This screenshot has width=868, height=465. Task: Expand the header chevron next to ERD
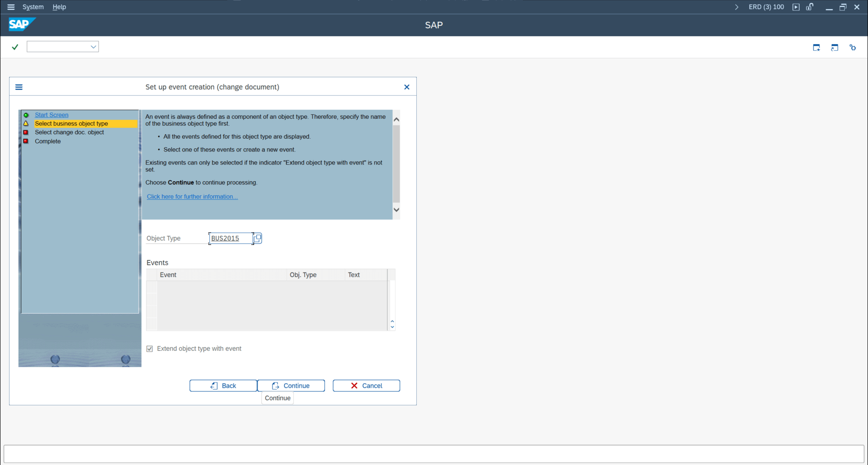point(736,7)
